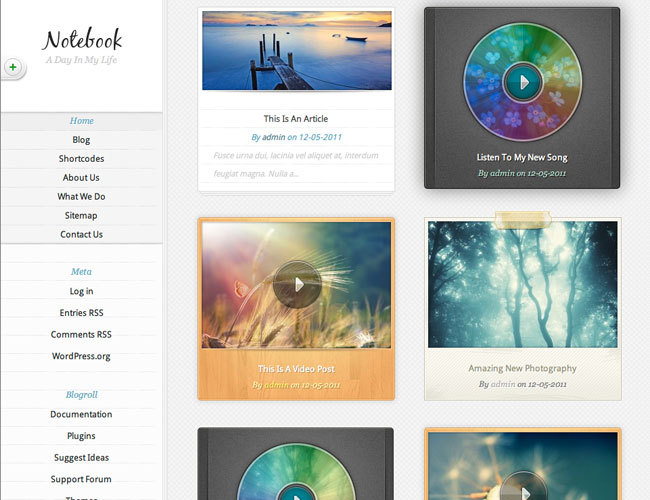650x500 pixels.
Task: Open the Listen To My New Song title
Action: pyautogui.click(x=522, y=158)
